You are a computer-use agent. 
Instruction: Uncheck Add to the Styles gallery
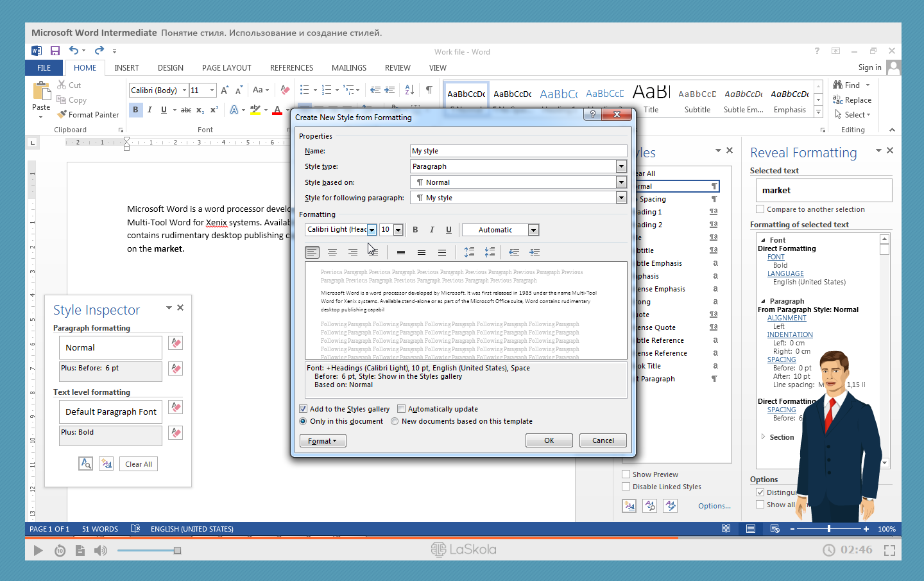304,409
